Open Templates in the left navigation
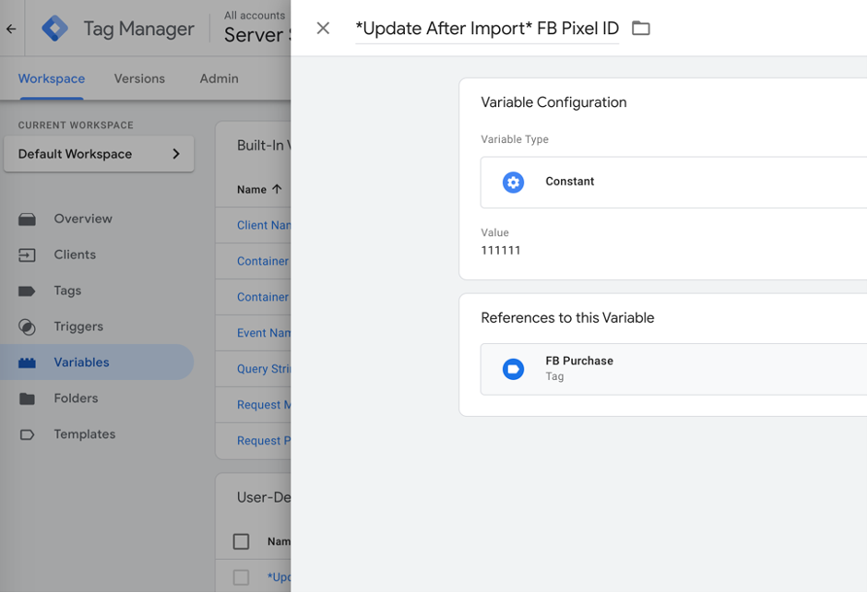The width and height of the screenshot is (868, 593). [x=84, y=434]
